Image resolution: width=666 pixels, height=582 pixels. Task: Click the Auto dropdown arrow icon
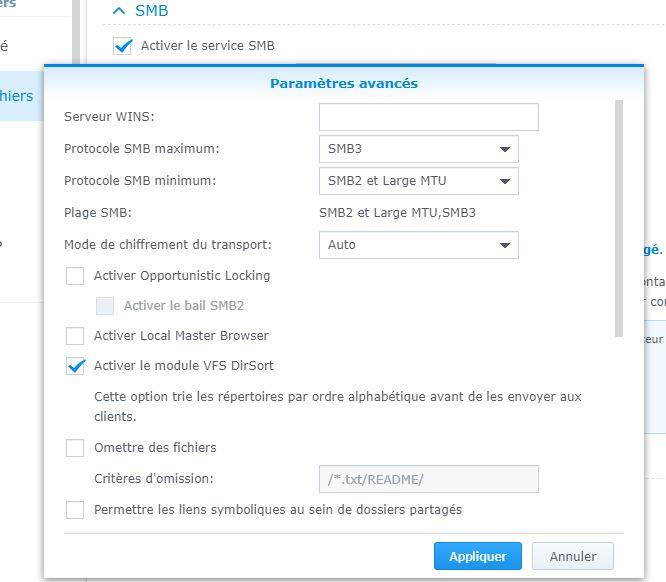tap(504, 245)
